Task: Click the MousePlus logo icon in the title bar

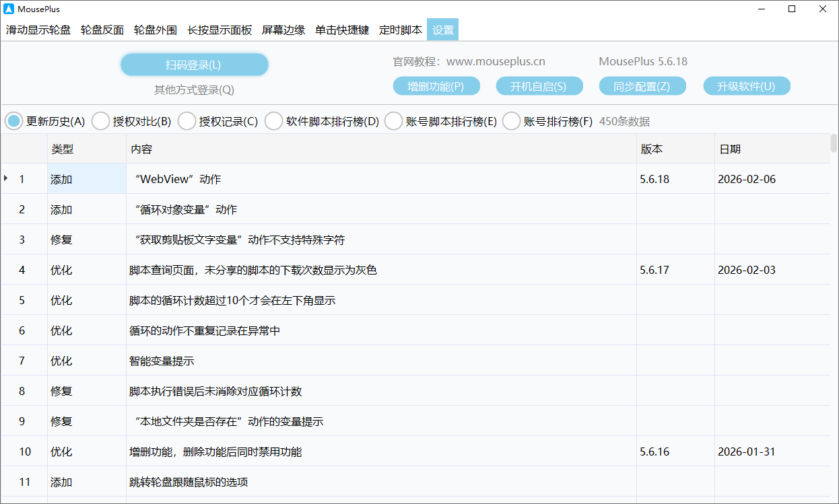Action: point(9,9)
